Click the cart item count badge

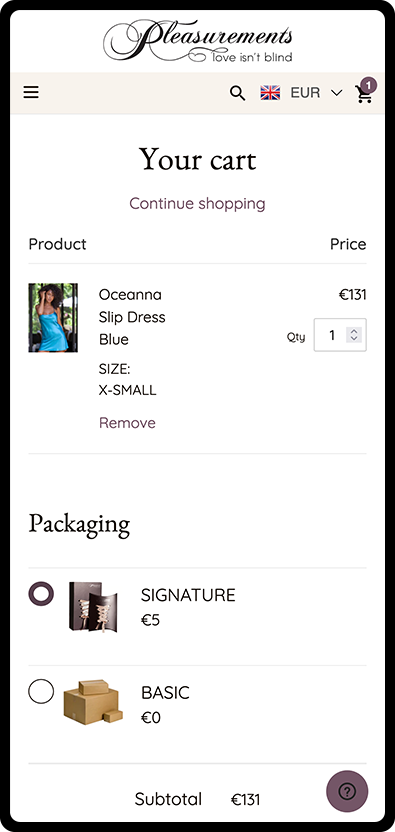click(368, 84)
